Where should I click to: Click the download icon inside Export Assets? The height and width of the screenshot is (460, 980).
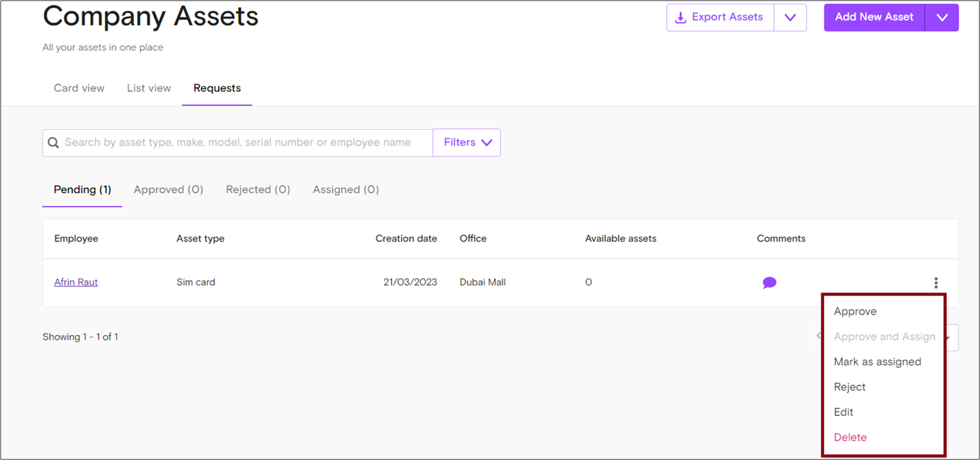click(680, 17)
